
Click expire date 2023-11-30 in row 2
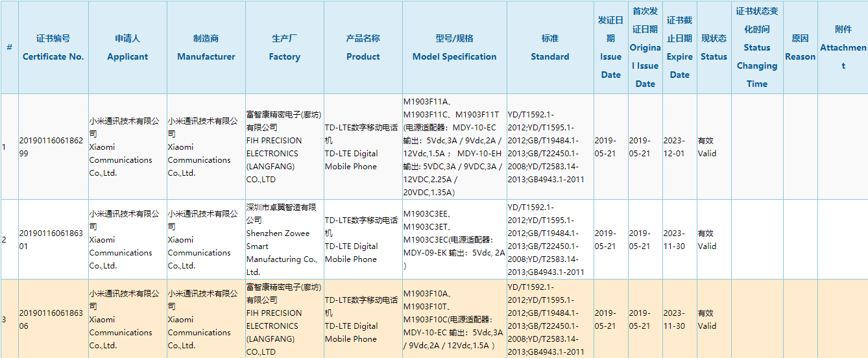[675, 239]
